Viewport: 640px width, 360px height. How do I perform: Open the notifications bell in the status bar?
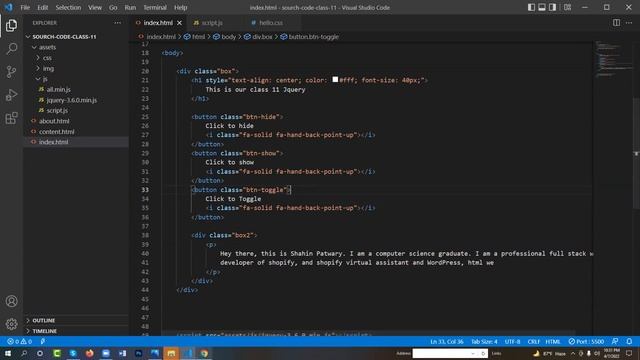coord(629,341)
